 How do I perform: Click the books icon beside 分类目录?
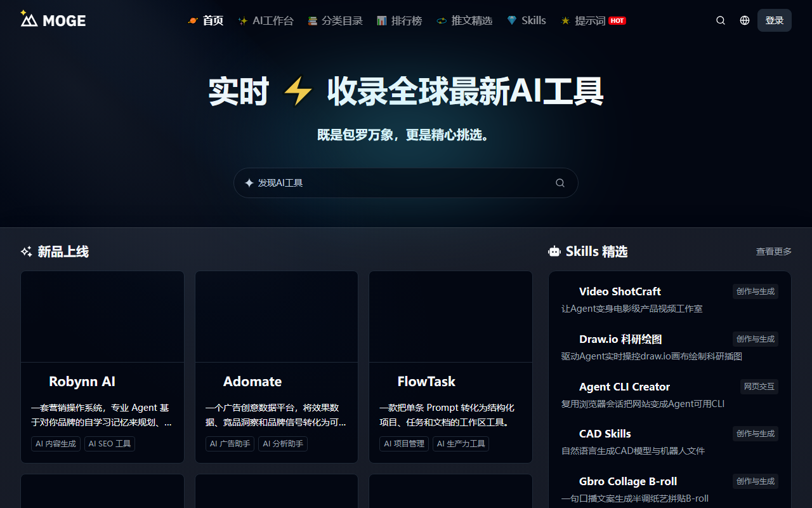coord(312,20)
